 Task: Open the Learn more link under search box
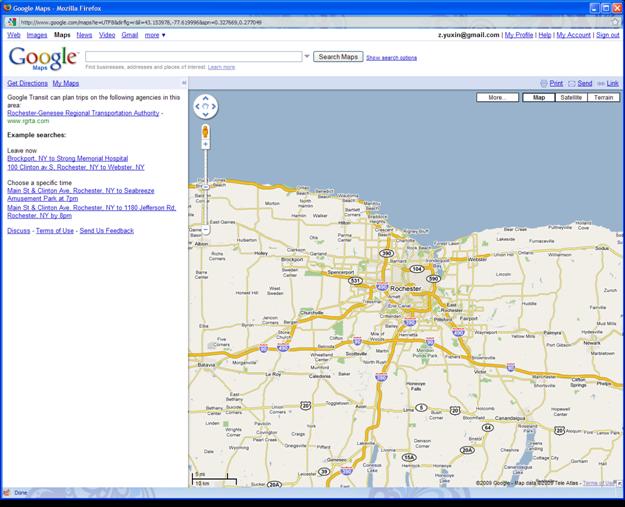tap(221, 67)
